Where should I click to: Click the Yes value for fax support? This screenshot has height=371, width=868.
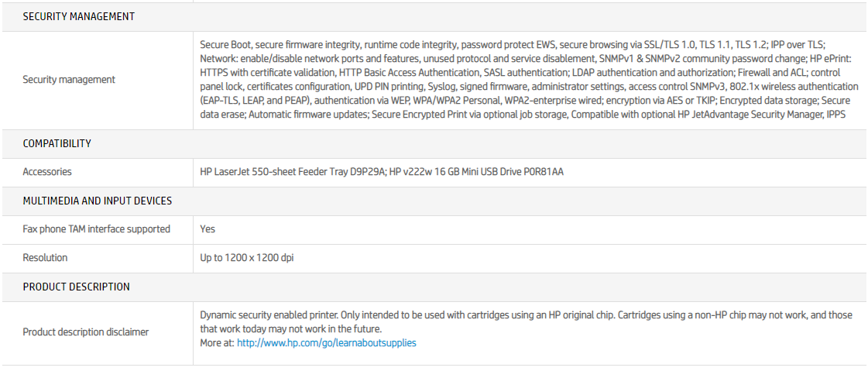[208, 228]
